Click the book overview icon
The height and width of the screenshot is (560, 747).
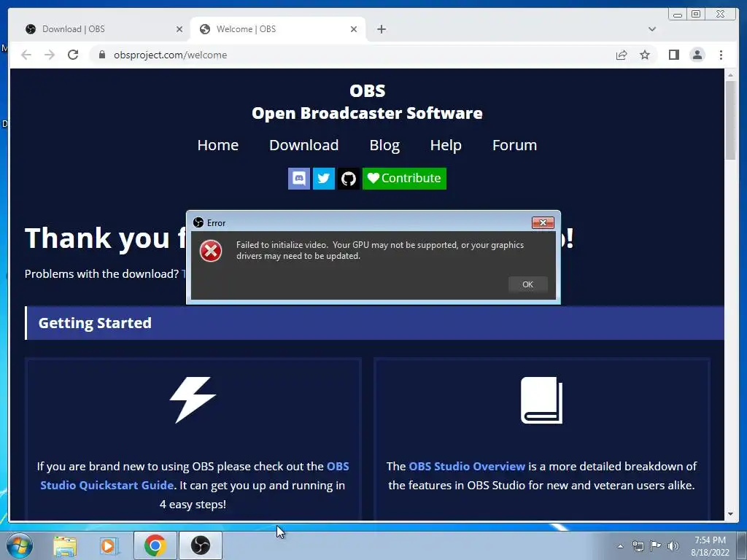coord(541,400)
